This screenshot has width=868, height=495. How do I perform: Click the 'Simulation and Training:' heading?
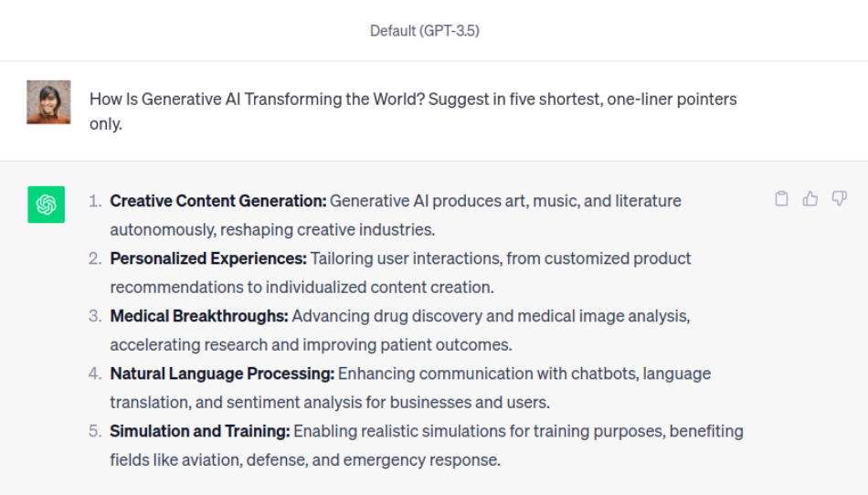point(200,431)
